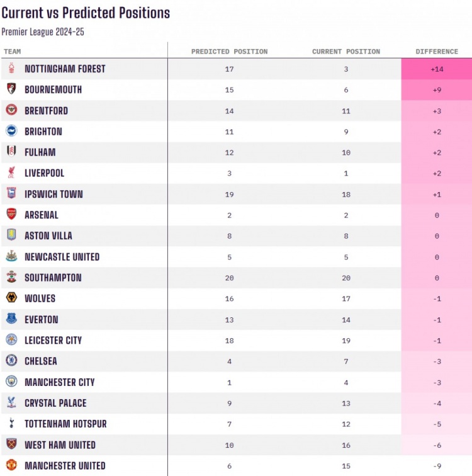This screenshot has height=476, width=472.
Task: Select the Crystal Palace eagle crest
Action: click(x=11, y=403)
